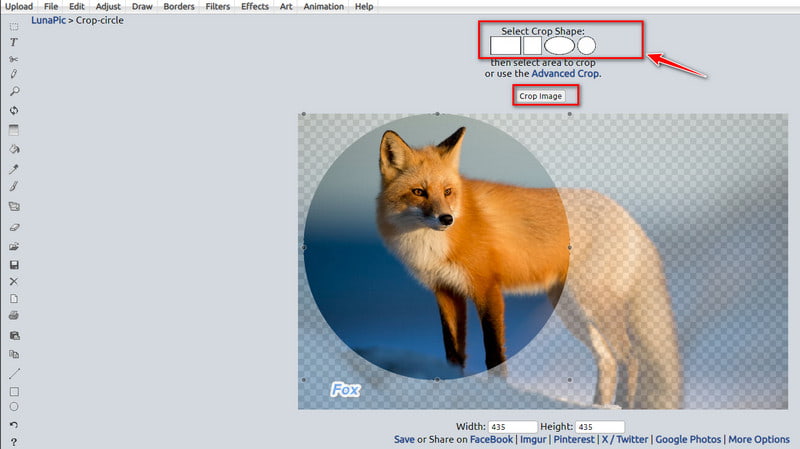Click the LunaPic breadcrumb link
The width and height of the screenshot is (800, 449).
pyautogui.click(x=48, y=20)
